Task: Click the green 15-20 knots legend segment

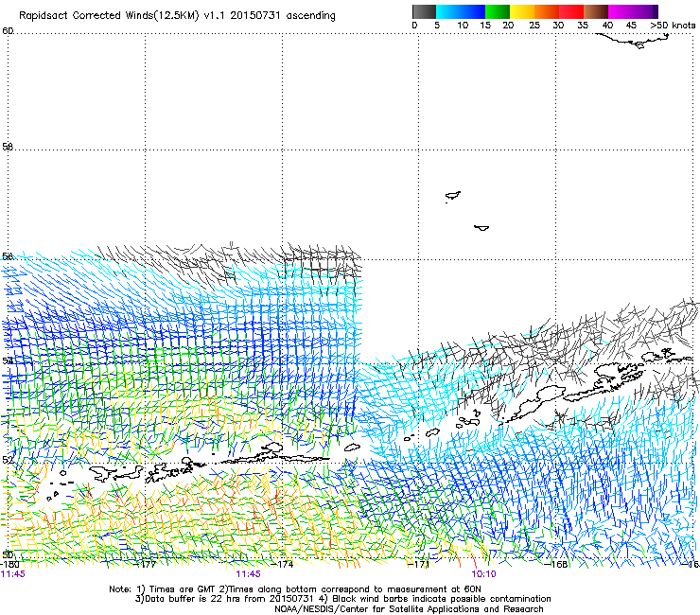Action: pyautogui.click(x=498, y=11)
